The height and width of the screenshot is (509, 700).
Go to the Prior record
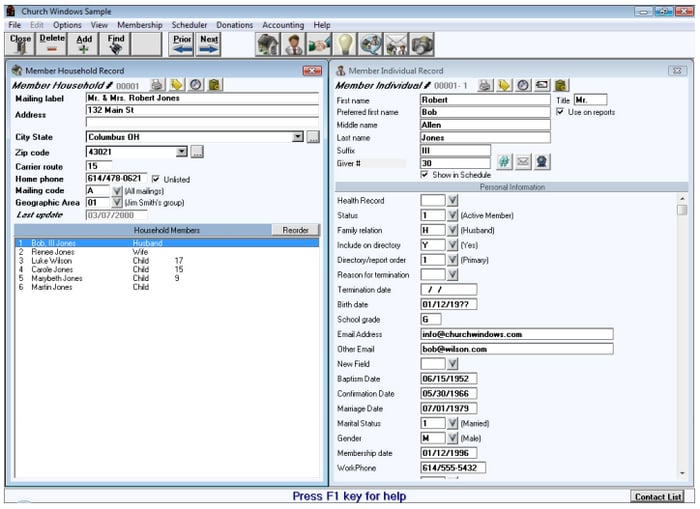point(182,44)
